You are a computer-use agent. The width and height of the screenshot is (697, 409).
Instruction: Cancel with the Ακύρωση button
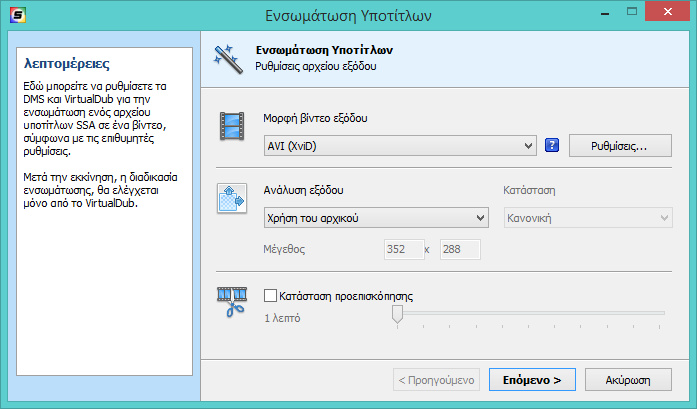tap(629, 380)
